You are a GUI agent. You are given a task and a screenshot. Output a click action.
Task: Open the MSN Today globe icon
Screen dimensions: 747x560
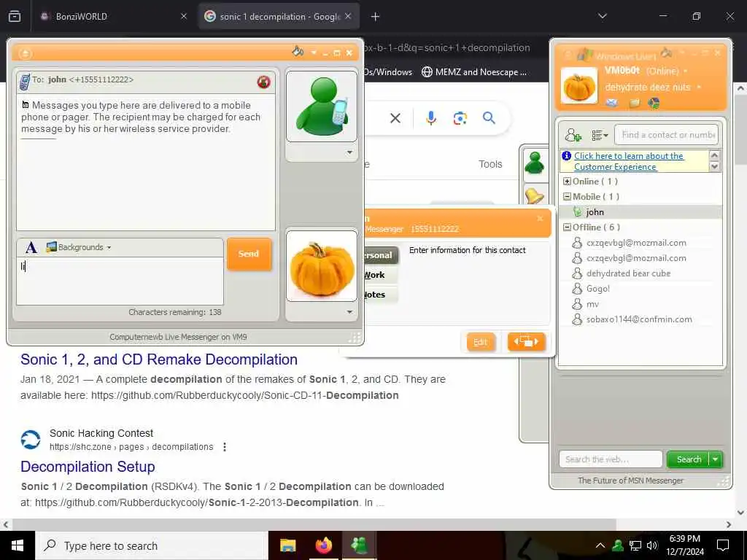click(654, 103)
